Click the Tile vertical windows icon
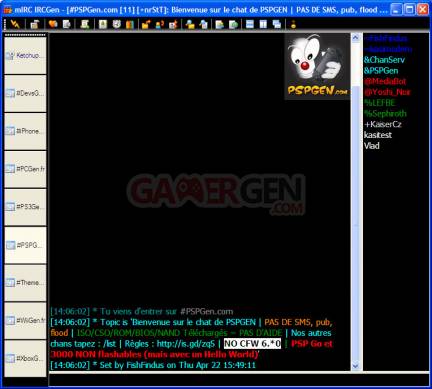432x389 pixels. coord(263,24)
